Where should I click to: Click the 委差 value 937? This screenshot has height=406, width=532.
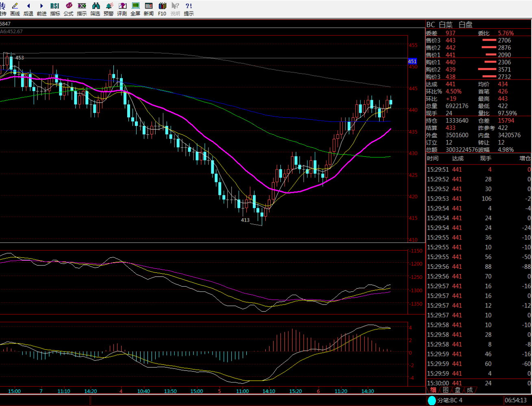coord(450,33)
